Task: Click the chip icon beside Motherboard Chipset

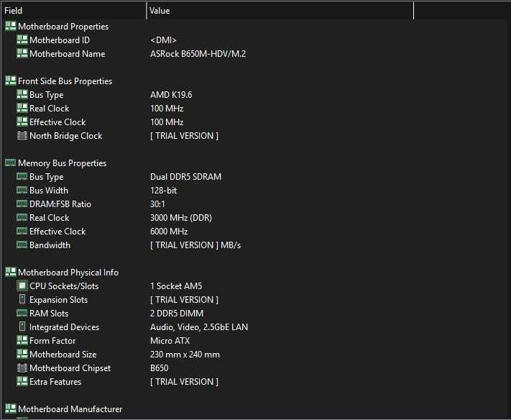Action: 22,367
